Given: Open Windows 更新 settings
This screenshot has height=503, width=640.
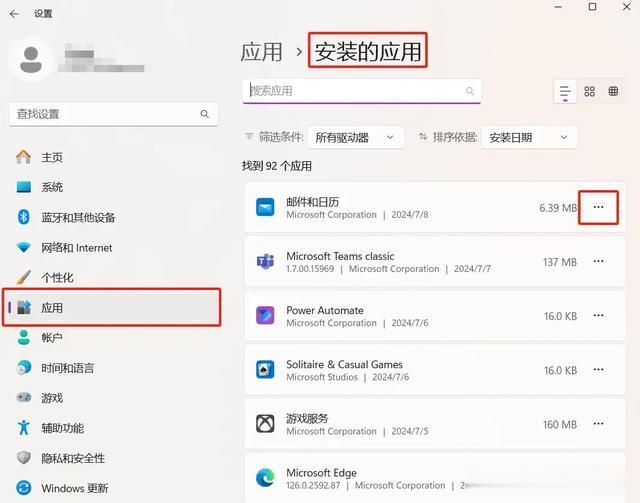Looking at the screenshot, I should 112,488.
